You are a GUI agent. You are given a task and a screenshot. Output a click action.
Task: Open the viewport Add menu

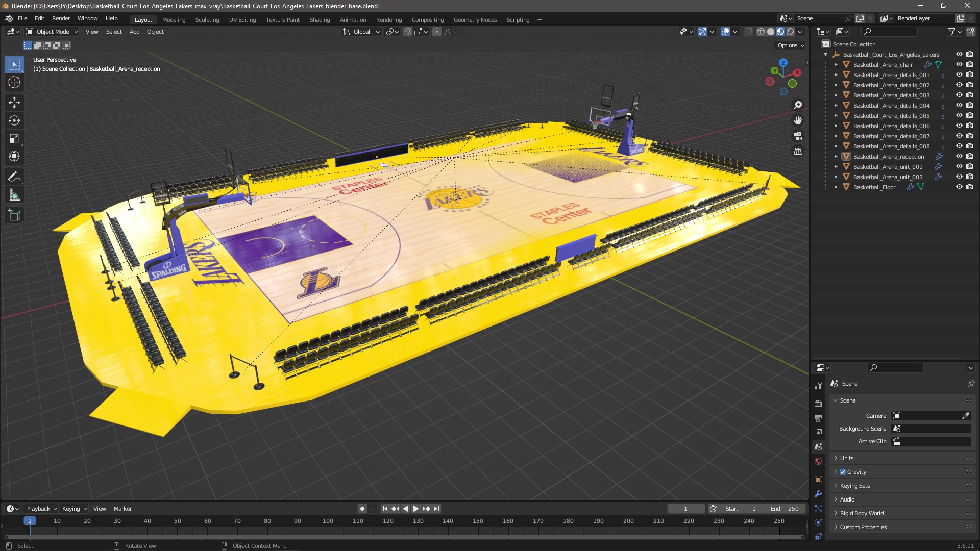(x=134, y=32)
